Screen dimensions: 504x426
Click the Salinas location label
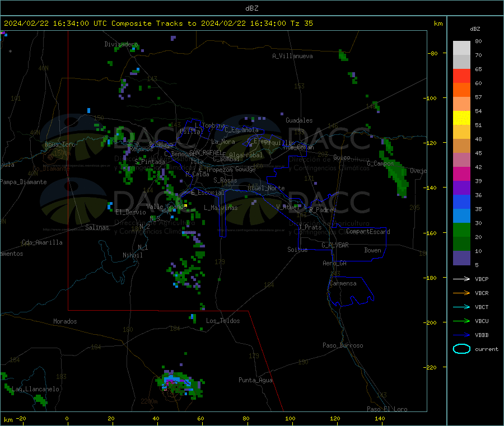[97, 227]
